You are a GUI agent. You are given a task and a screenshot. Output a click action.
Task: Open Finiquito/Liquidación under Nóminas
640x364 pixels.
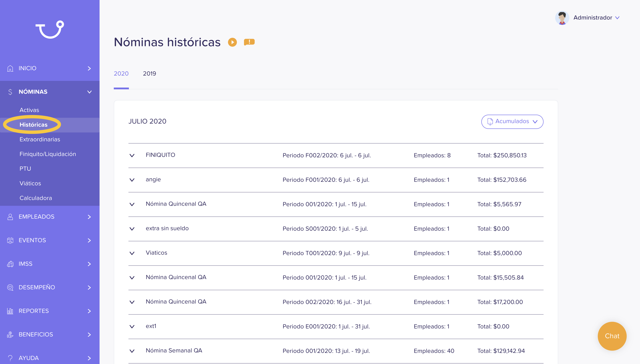[x=48, y=154]
